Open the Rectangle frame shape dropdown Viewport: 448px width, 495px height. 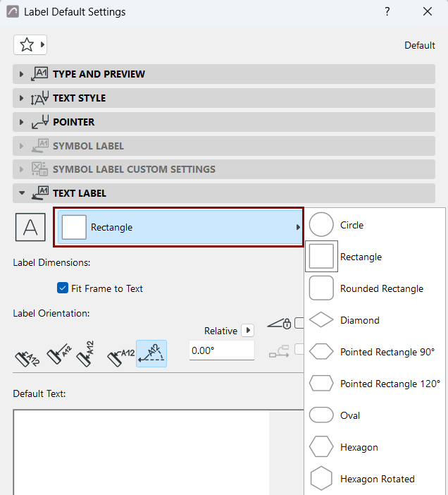coord(178,227)
